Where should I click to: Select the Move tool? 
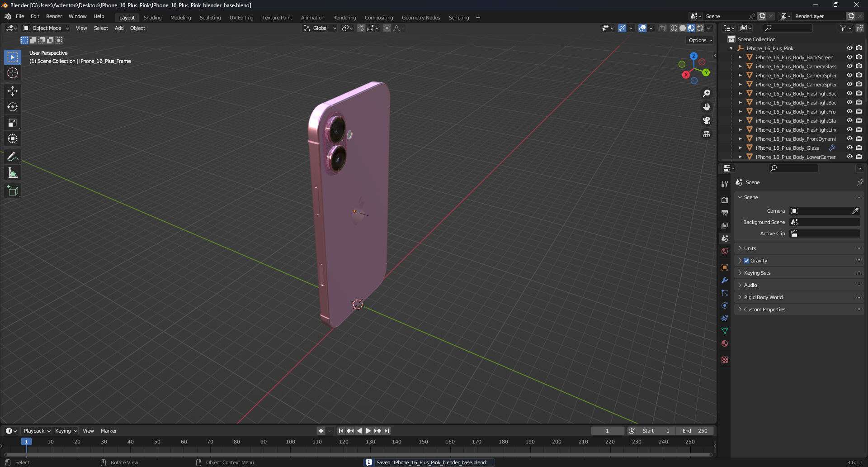(13, 91)
